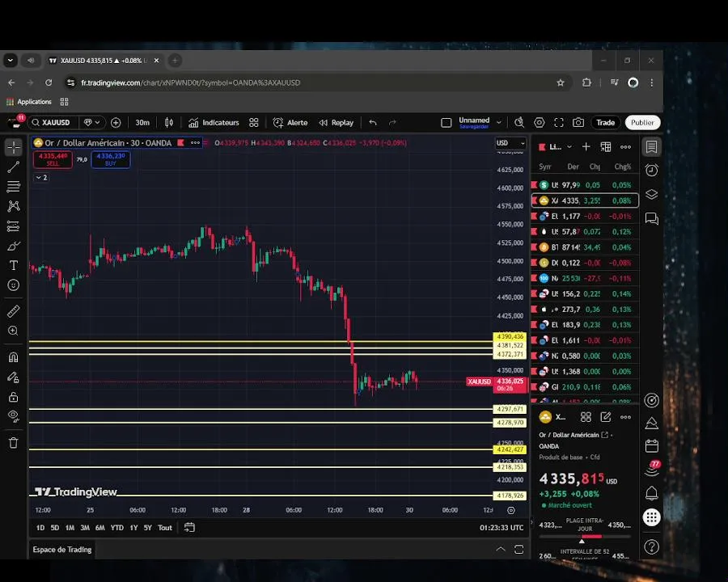
Task: Redo the chart action
Action: [392, 123]
